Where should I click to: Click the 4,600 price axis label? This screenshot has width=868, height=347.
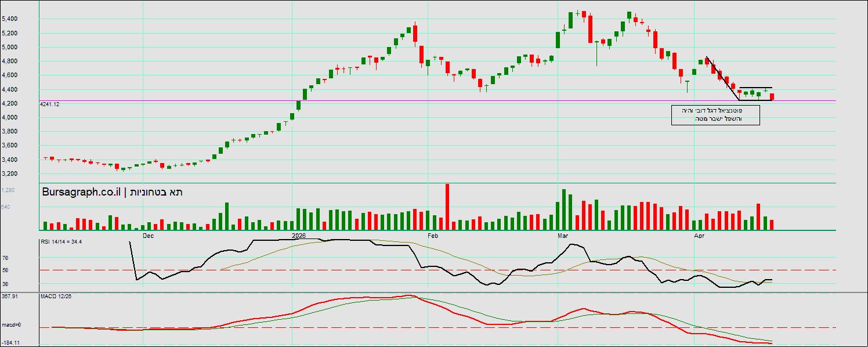click(10, 75)
